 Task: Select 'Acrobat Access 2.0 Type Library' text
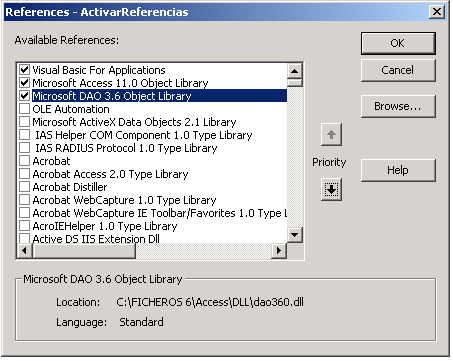[110, 174]
